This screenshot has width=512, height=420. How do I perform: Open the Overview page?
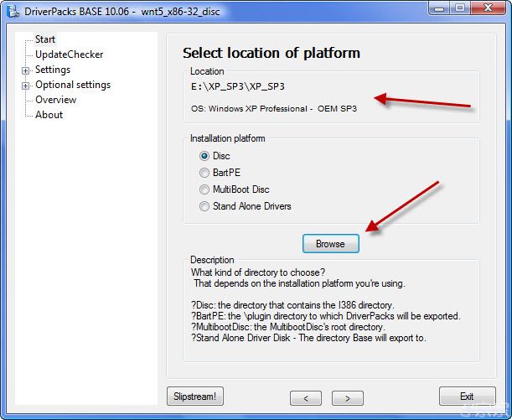tap(55, 100)
